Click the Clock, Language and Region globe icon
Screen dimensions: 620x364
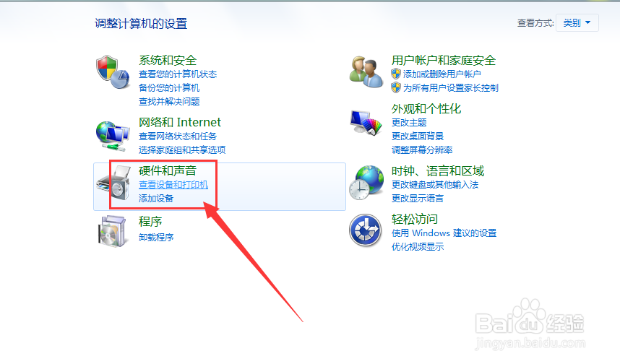[366, 183]
